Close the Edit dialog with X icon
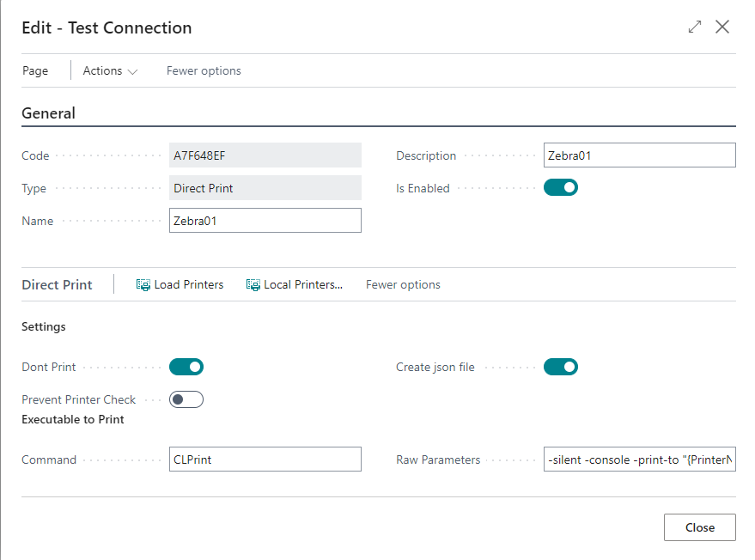The image size is (755, 560). [x=722, y=27]
